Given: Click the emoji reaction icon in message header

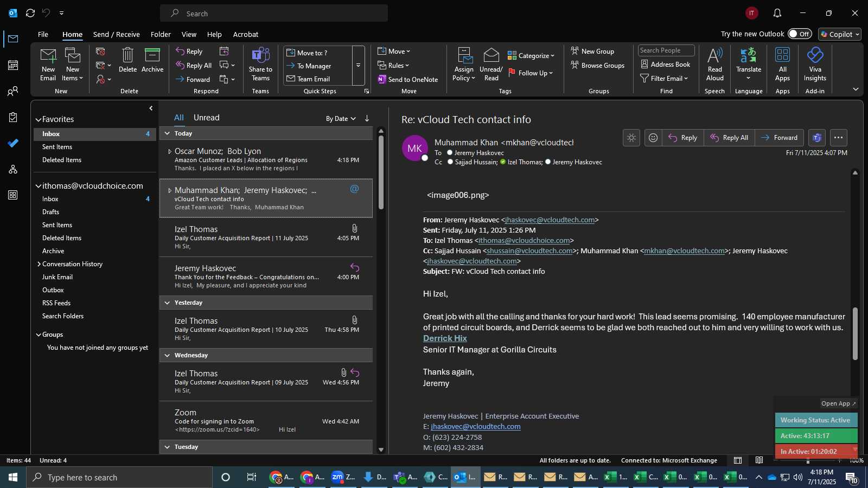Looking at the screenshot, I should point(653,138).
